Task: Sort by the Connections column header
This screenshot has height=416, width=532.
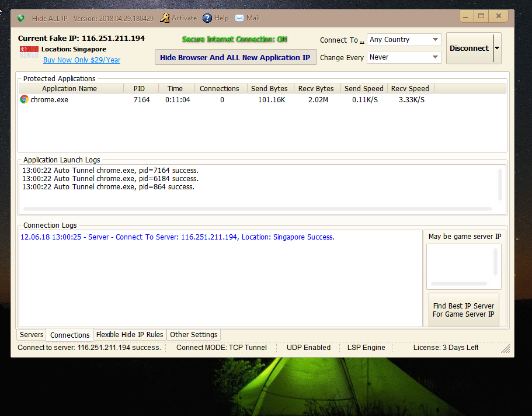Action: point(221,89)
